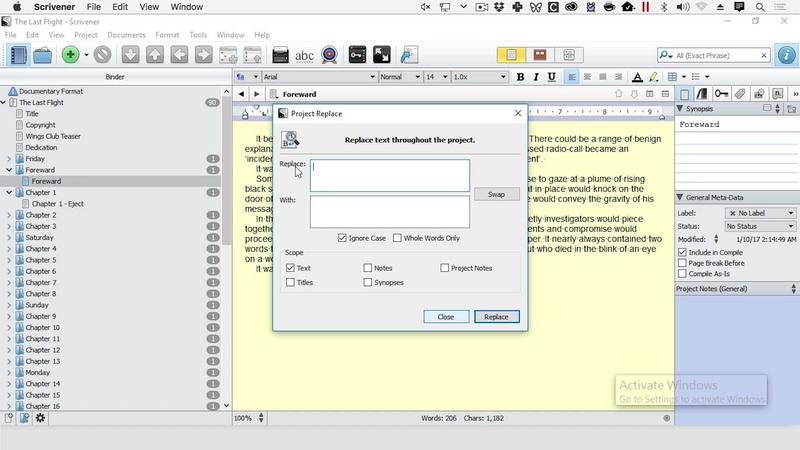800x450 pixels.
Task: Click the Replace button
Action: [x=496, y=316]
